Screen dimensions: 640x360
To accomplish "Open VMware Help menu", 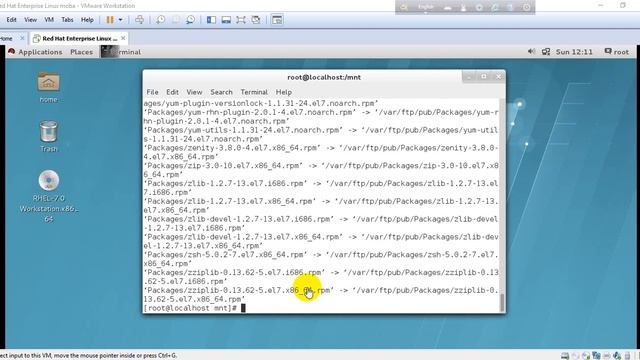I will click(87, 20).
